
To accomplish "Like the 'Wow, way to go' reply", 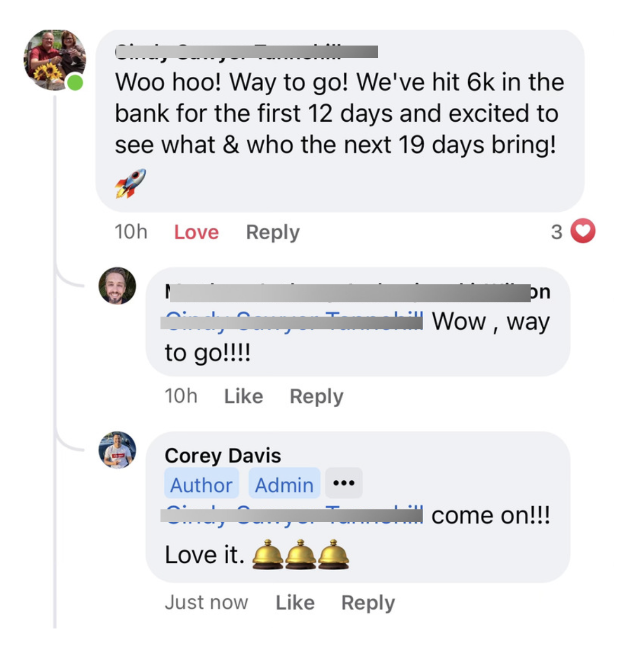I will click(x=244, y=396).
